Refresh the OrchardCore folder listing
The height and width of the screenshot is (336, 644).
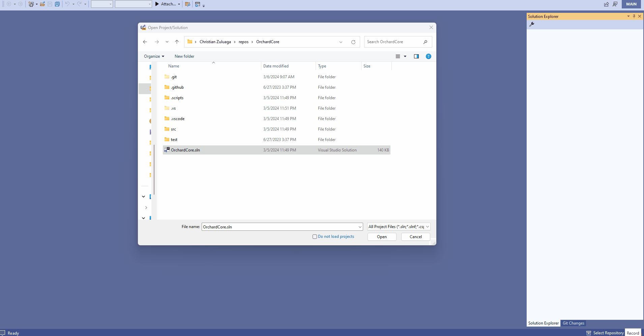353,42
